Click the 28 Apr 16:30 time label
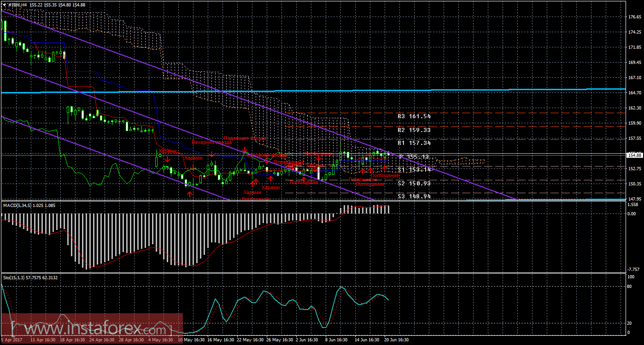Image resolution: width=644 pixels, height=345 pixels. 130,340
